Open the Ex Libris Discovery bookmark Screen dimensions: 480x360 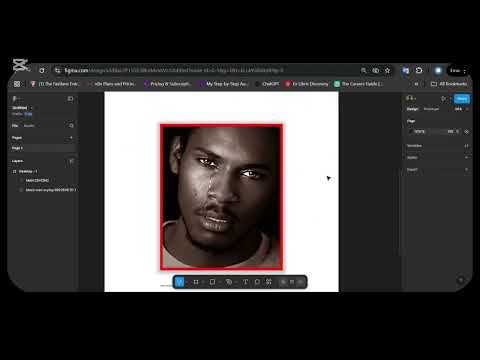[307, 84]
